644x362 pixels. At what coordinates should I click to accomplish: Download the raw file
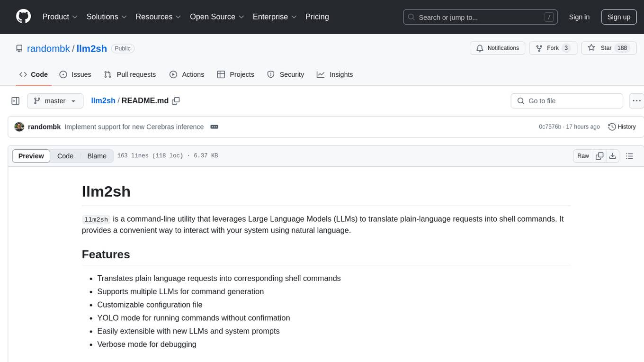coord(612,156)
